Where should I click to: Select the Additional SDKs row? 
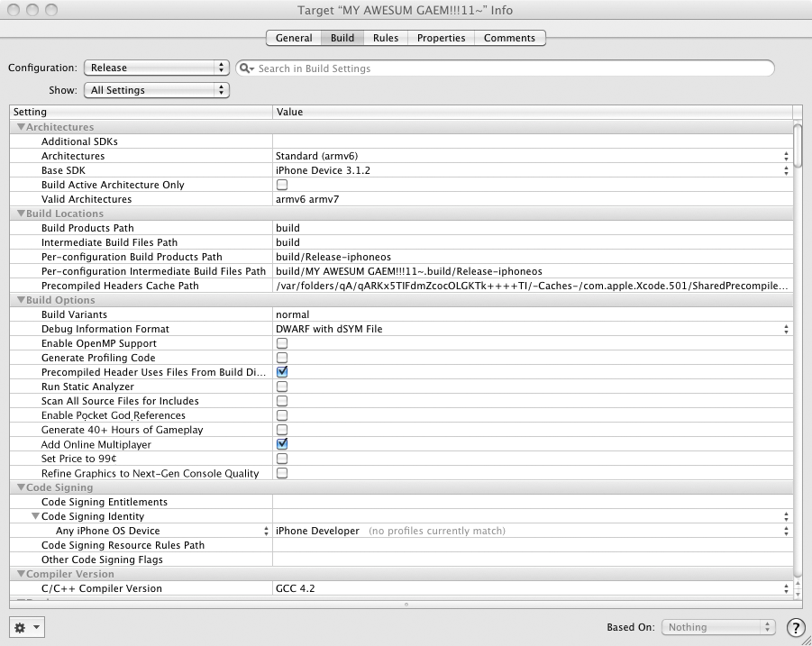pyautogui.click(x=401, y=141)
